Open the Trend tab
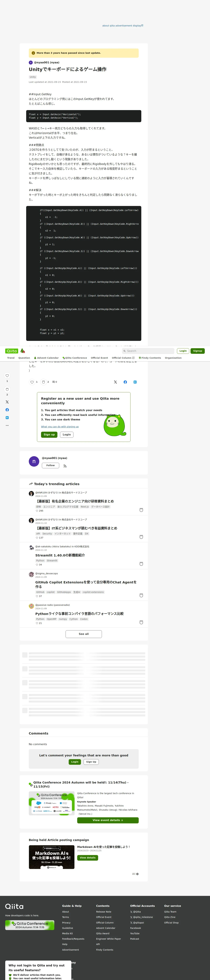The width and height of the screenshot is (210, 980). tap(11, 358)
